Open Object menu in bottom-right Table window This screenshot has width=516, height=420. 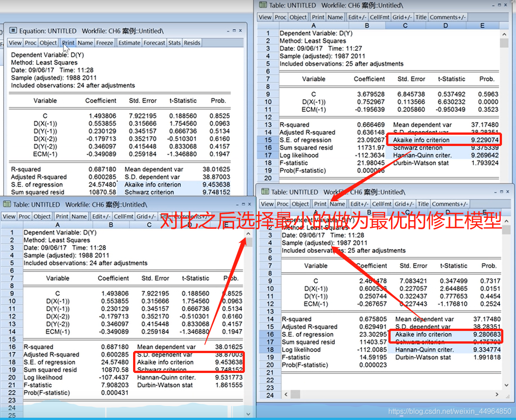300,204
